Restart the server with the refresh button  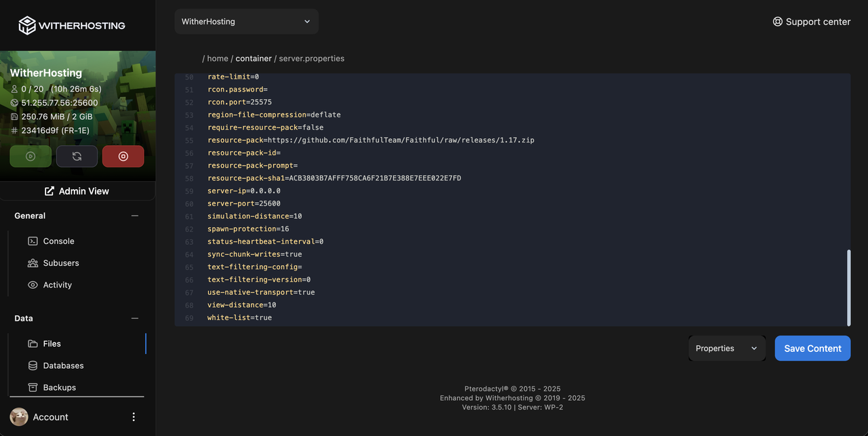point(77,156)
